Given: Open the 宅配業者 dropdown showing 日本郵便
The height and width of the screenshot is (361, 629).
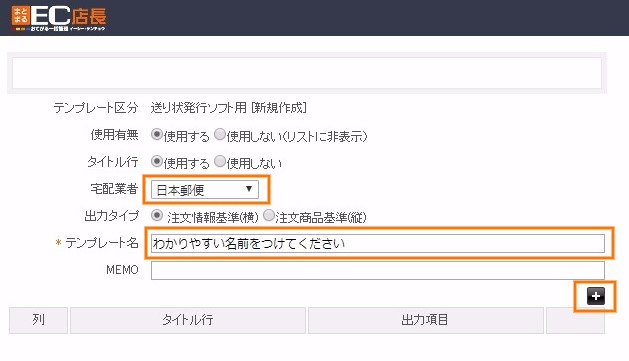Looking at the screenshot, I should tap(205, 189).
